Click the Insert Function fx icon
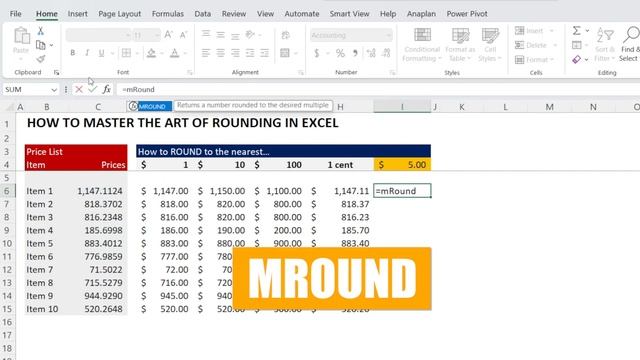This screenshot has height=360, width=640. 107,89
